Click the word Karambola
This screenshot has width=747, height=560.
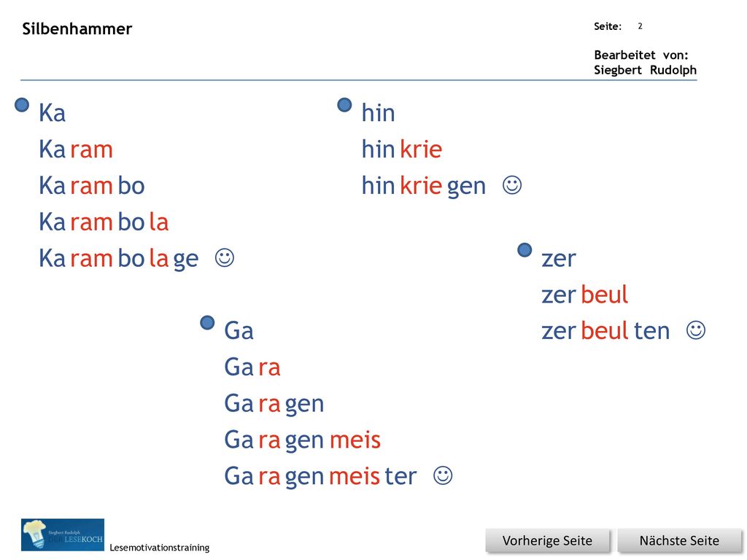click(104, 222)
